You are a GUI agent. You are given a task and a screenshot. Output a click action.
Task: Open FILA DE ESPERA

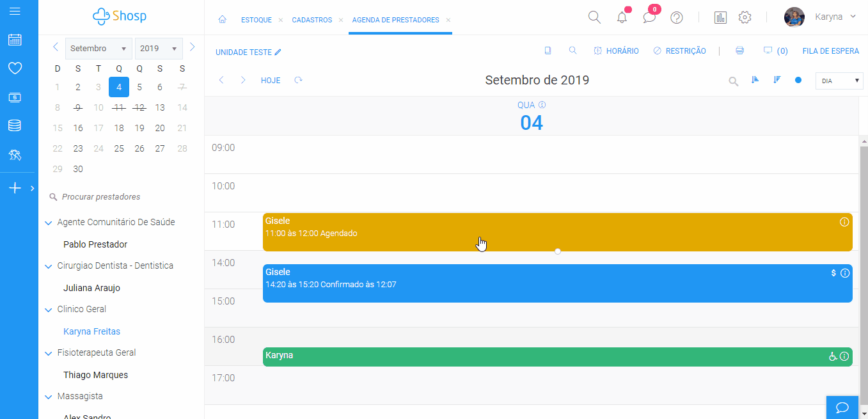pyautogui.click(x=831, y=51)
